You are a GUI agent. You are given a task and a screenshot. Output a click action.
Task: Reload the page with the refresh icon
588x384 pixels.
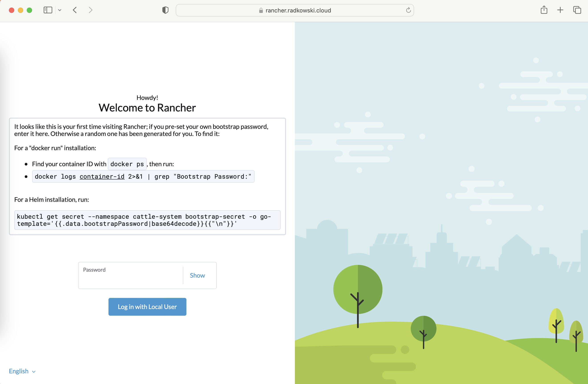tap(408, 10)
